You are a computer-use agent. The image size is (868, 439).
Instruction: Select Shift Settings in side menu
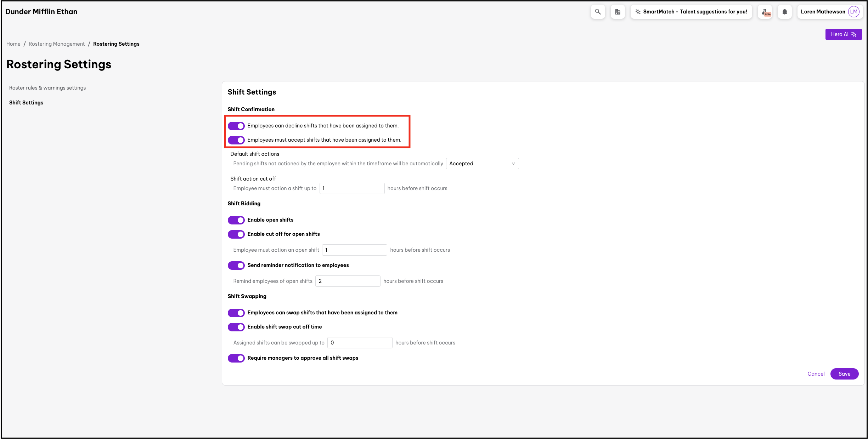[x=26, y=103]
